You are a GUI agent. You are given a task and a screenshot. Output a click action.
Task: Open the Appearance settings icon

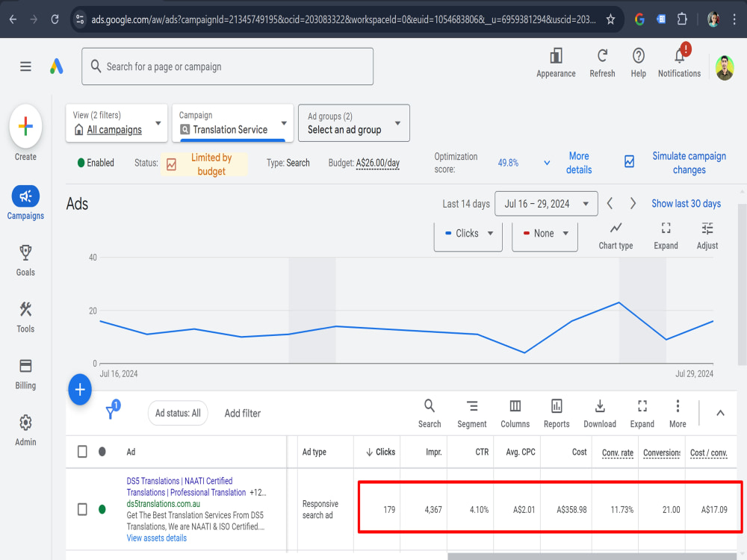(x=556, y=56)
